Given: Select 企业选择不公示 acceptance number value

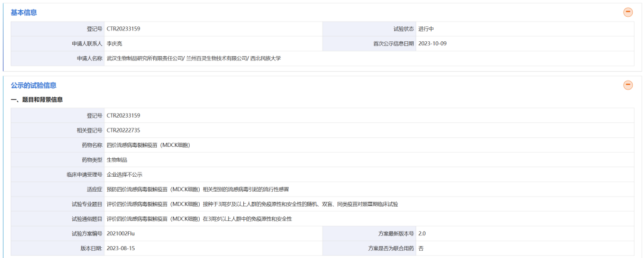Looking at the screenshot, I should [125, 175].
